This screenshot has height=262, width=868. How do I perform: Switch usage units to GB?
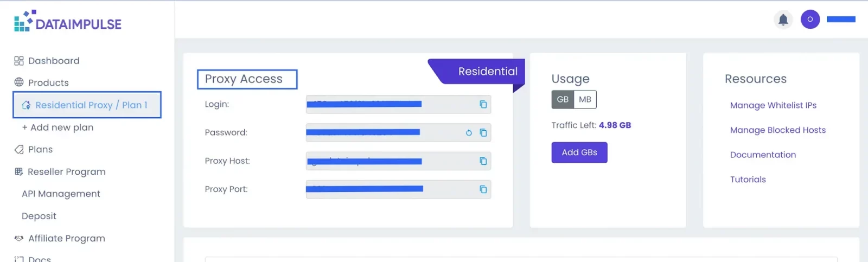[563, 99]
